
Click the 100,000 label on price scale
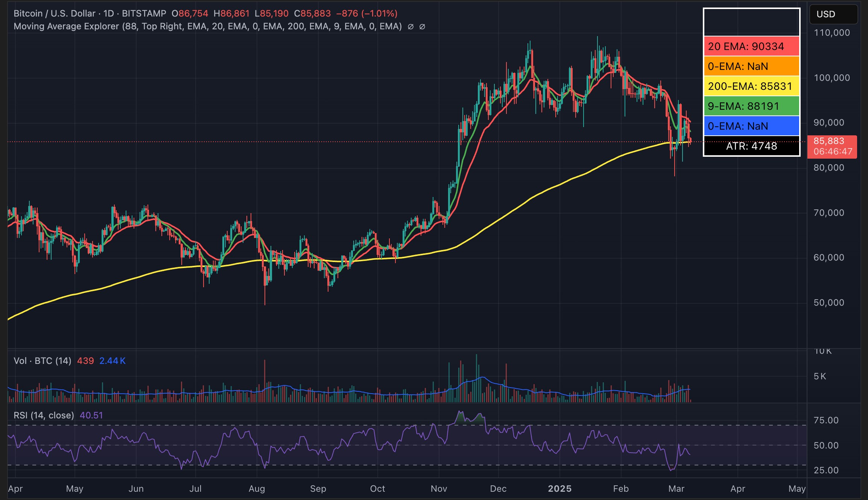coord(832,78)
